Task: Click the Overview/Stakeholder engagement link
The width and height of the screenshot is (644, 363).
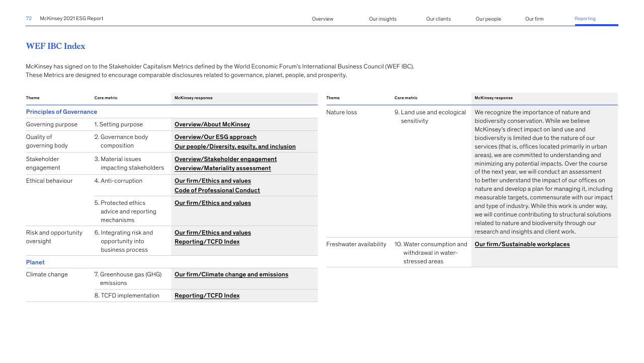Action: pyautogui.click(x=225, y=159)
